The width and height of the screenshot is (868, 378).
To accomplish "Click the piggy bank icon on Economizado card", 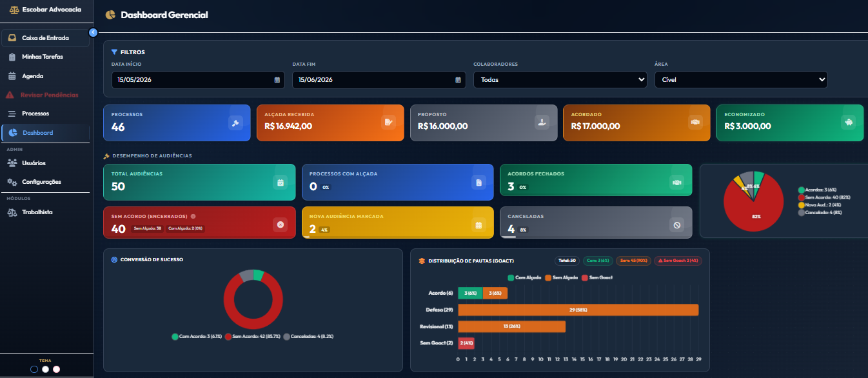I will 849,123.
